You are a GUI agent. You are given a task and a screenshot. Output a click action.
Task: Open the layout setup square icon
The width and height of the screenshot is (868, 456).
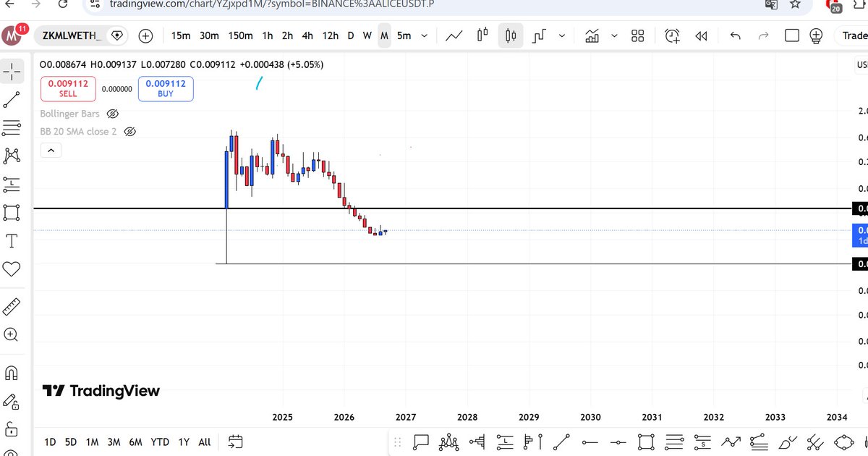(x=792, y=35)
